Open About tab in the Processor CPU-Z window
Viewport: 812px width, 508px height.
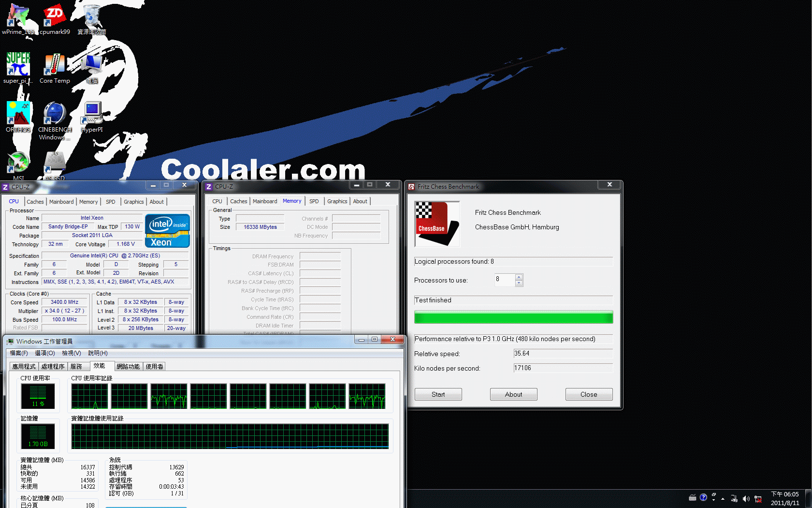point(157,202)
